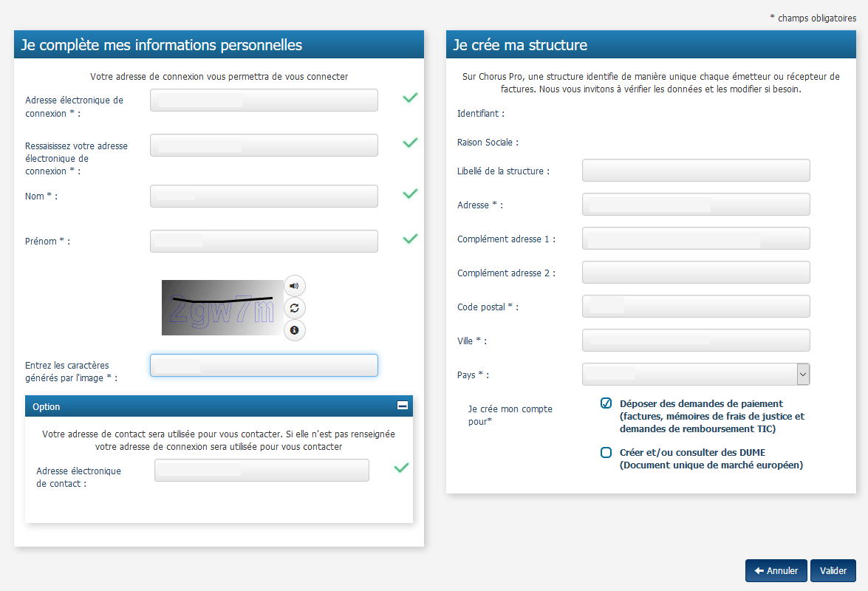This screenshot has width=868, height=591.
Task: Click into the Nom field
Action: click(x=264, y=196)
